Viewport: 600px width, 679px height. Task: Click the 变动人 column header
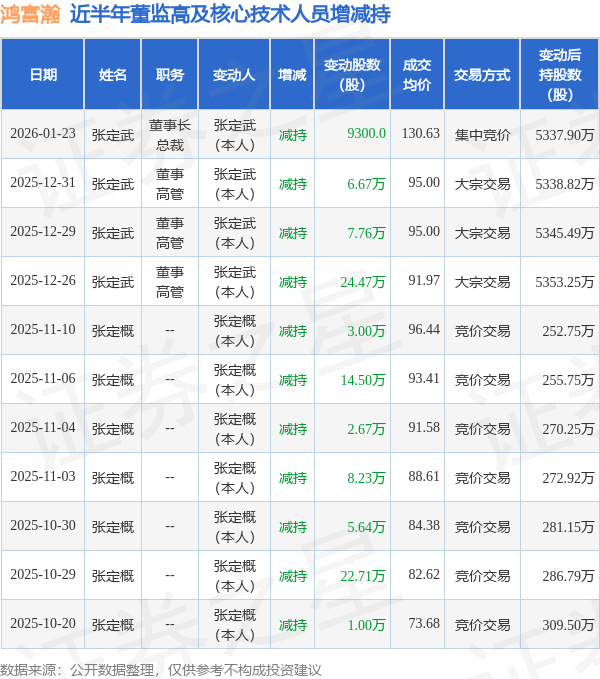coord(234,74)
